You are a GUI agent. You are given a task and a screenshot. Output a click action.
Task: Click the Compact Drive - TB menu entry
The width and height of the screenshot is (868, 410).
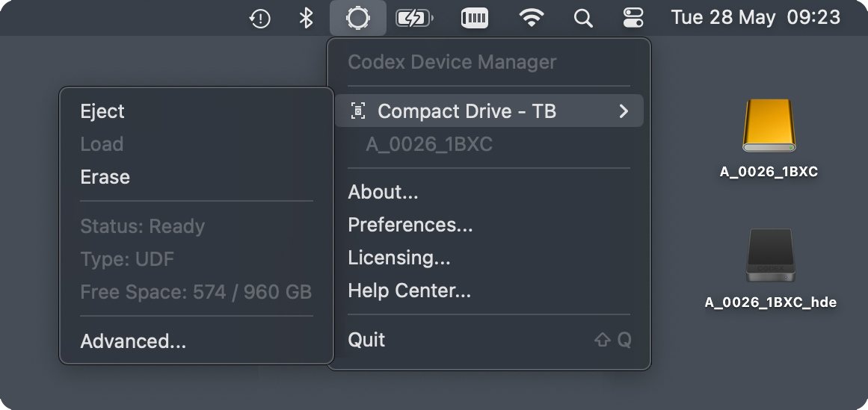point(467,111)
